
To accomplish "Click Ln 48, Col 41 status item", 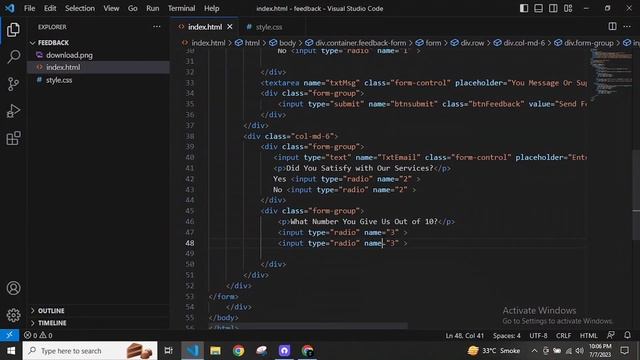I will (464, 336).
